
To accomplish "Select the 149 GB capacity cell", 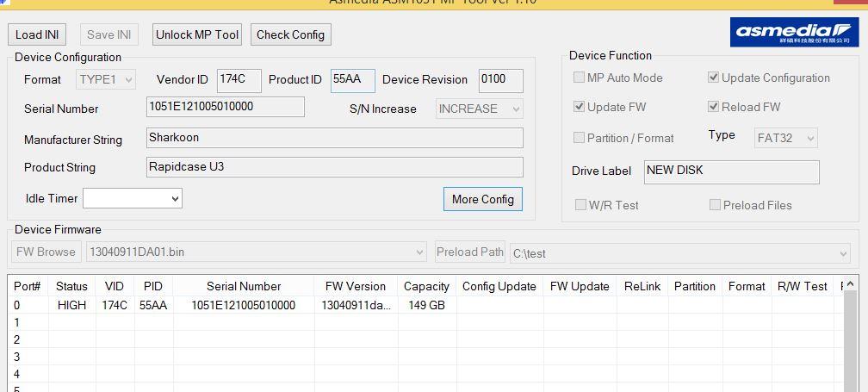I will tap(426, 305).
